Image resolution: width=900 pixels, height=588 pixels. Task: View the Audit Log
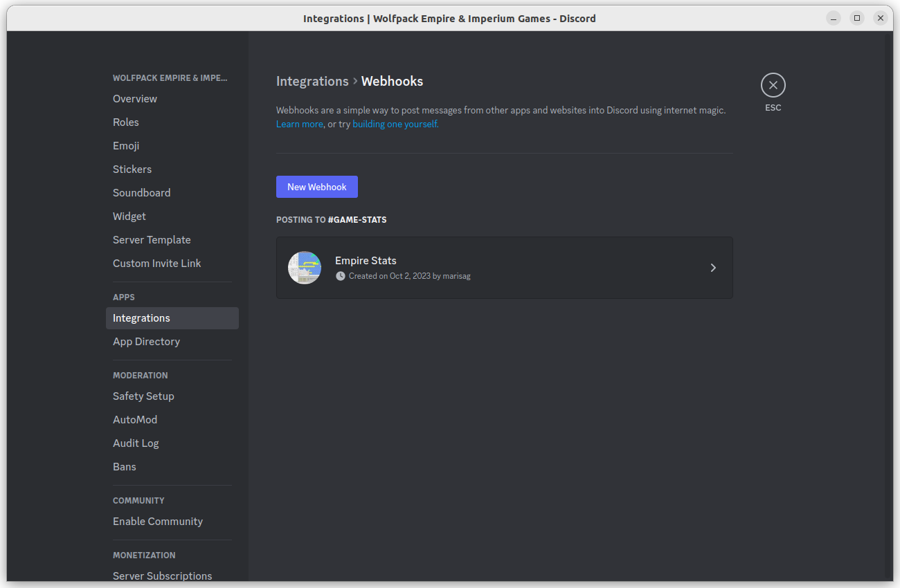click(x=172, y=443)
